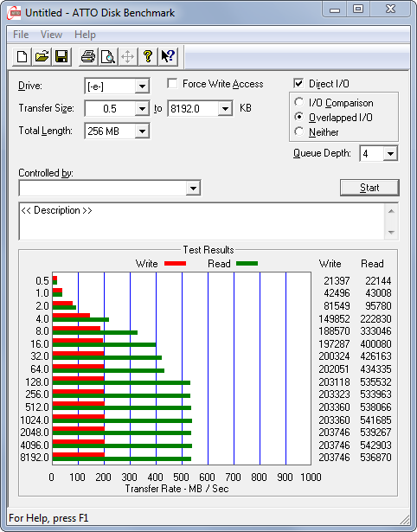Click the 0.5 transfer size row label
Viewport: 417px width, 532px height.
pos(42,281)
